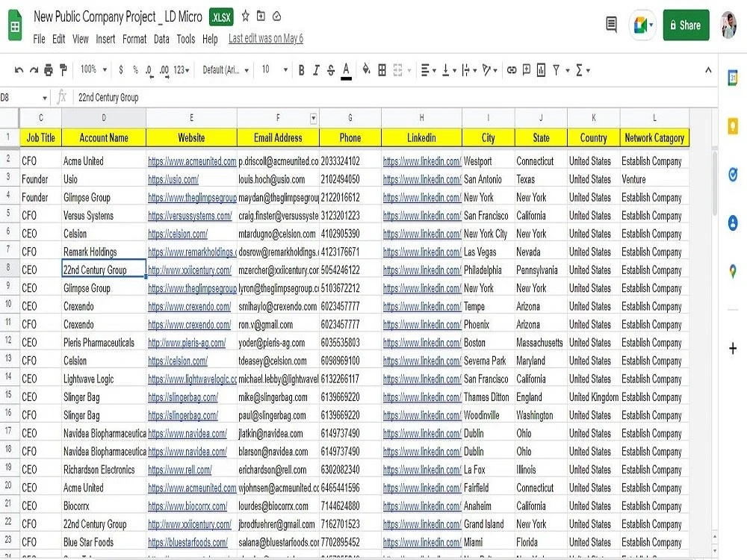Open the text color picker
Image resolution: width=747 pixels, height=560 pixels.
(347, 71)
